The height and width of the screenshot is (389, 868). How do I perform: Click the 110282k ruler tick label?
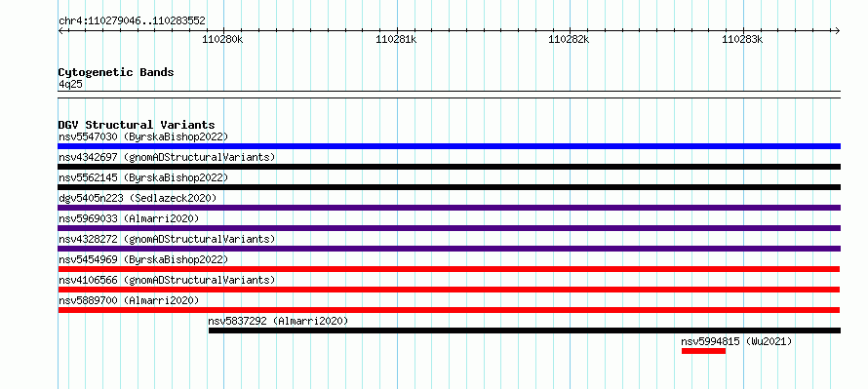click(x=569, y=39)
